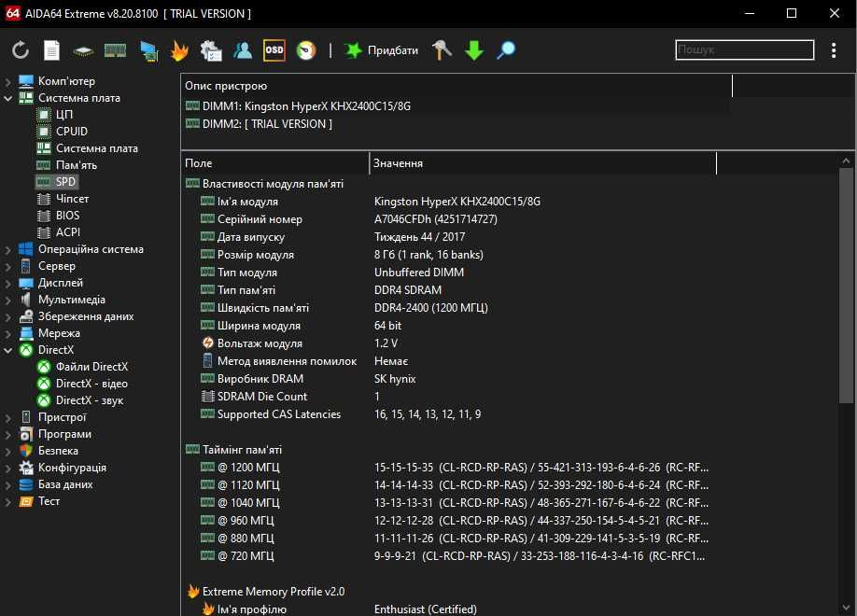857x616 pixels.
Task: Select Конфігурація gear item
Action: [63, 469]
